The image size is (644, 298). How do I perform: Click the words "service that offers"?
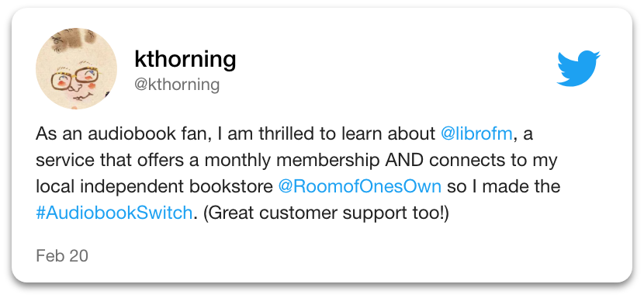pos(109,161)
